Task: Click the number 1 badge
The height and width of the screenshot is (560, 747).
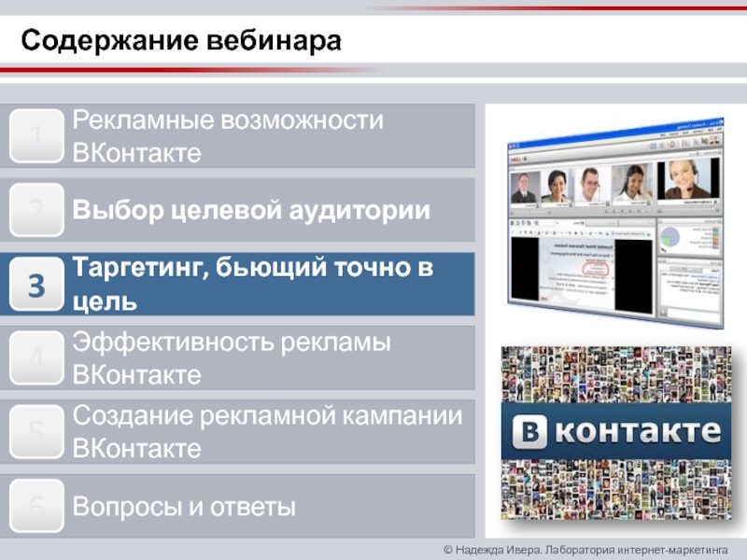Action: pos(36,136)
